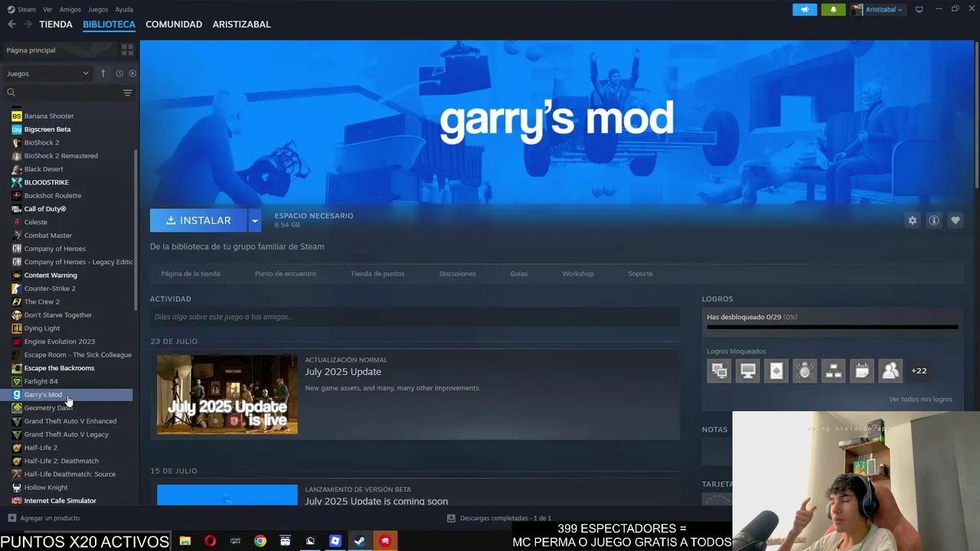Click the activity comment input field

(415, 317)
